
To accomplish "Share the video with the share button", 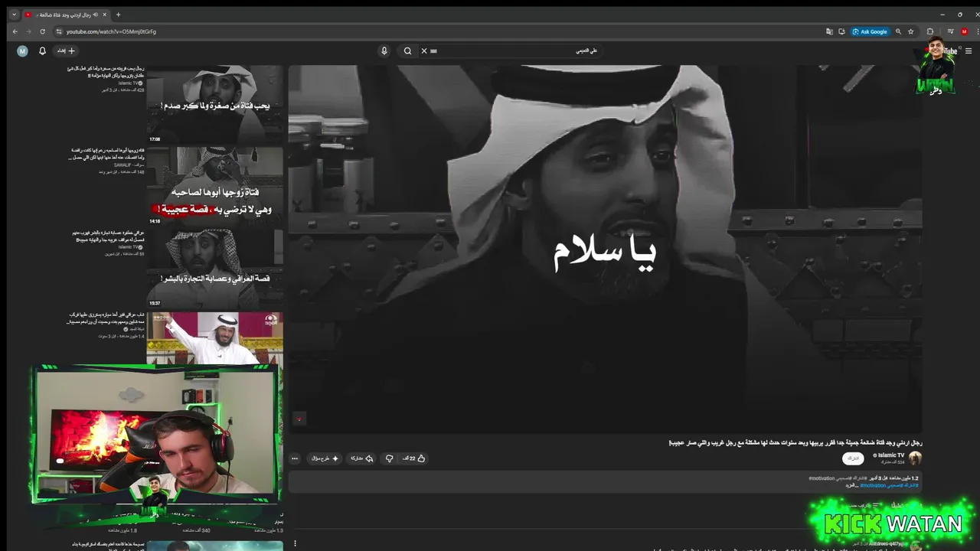I will coord(361,458).
